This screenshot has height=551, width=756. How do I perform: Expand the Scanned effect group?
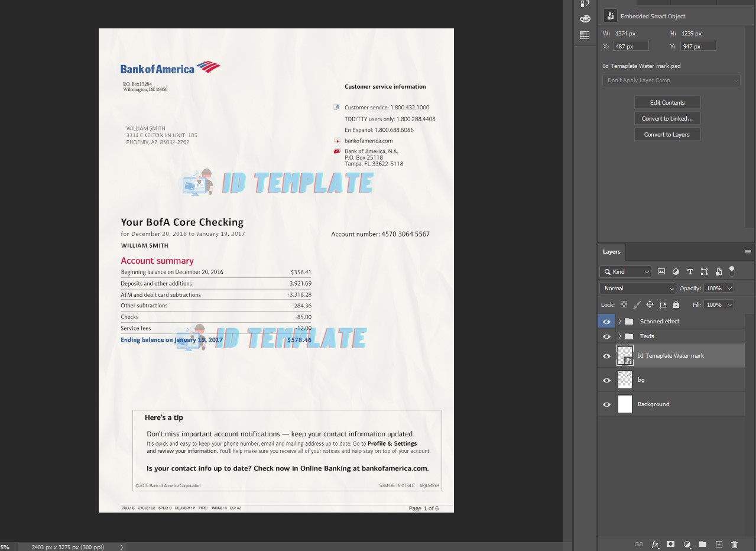(619, 321)
